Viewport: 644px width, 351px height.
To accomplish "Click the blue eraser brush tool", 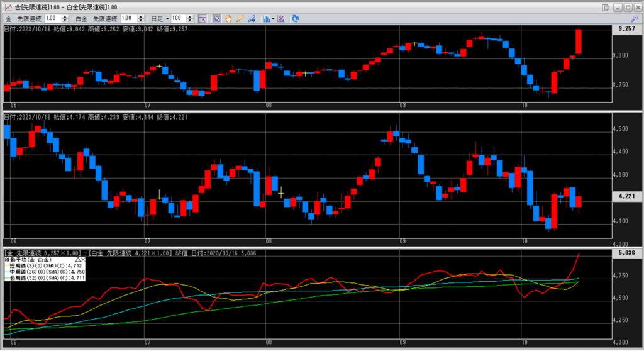I will tap(251, 19).
